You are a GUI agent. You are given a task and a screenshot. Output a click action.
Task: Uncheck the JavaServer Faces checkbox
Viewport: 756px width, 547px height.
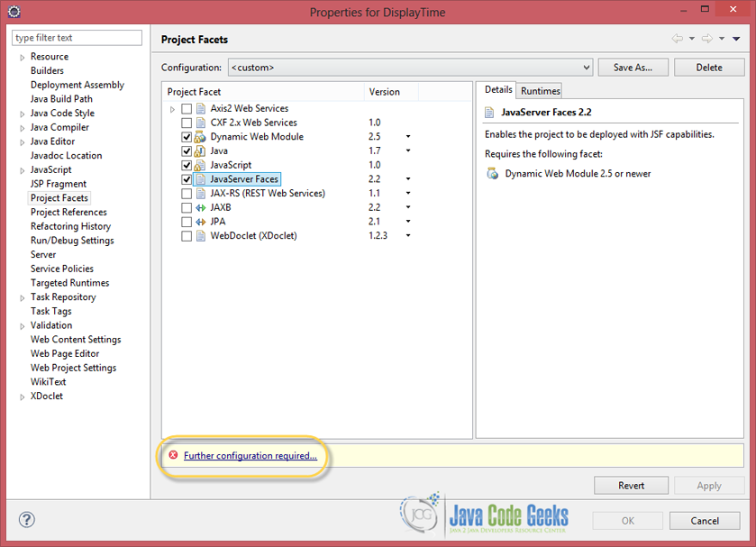[x=187, y=179]
